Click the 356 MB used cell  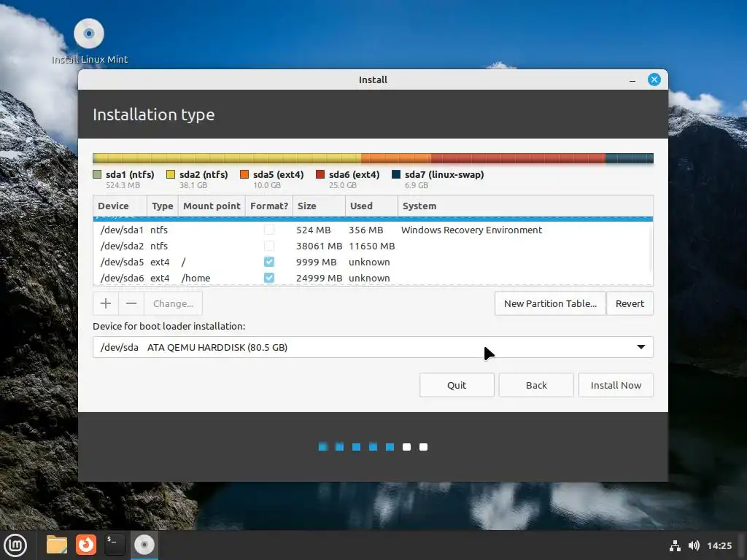click(x=365, y=230)
